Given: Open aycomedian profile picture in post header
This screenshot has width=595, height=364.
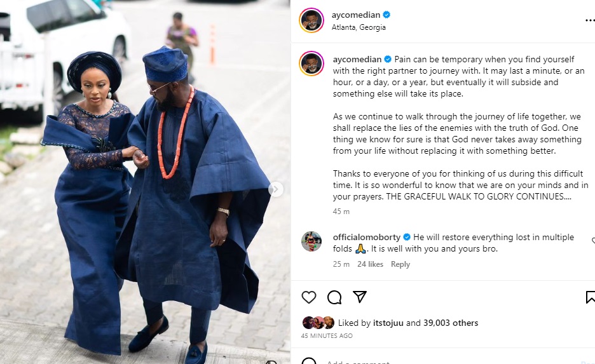Looking at the screenshot, I should tap(311, 20).
